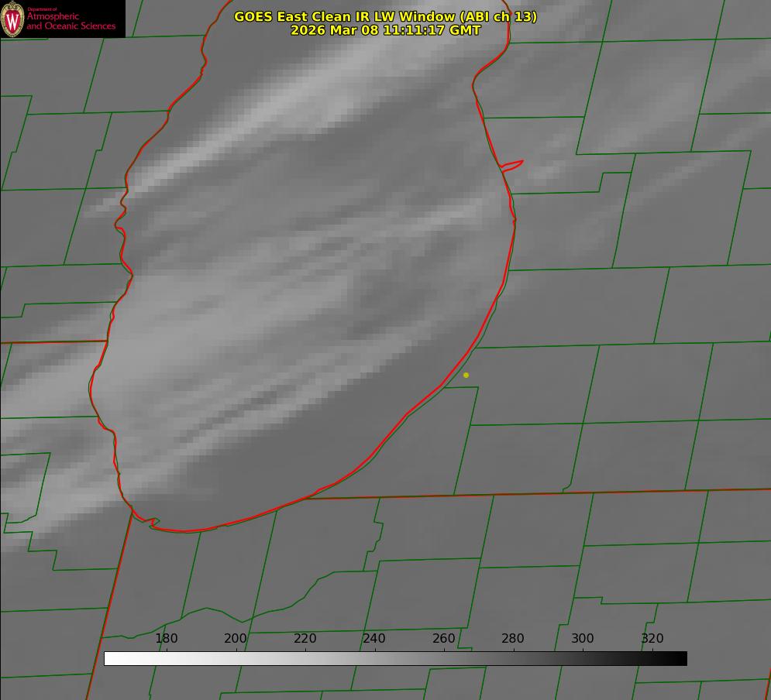Click the 180 label on the colorbar
Image resolution: width=771 pixels, height=700 pixels.
tap(167, 639)
